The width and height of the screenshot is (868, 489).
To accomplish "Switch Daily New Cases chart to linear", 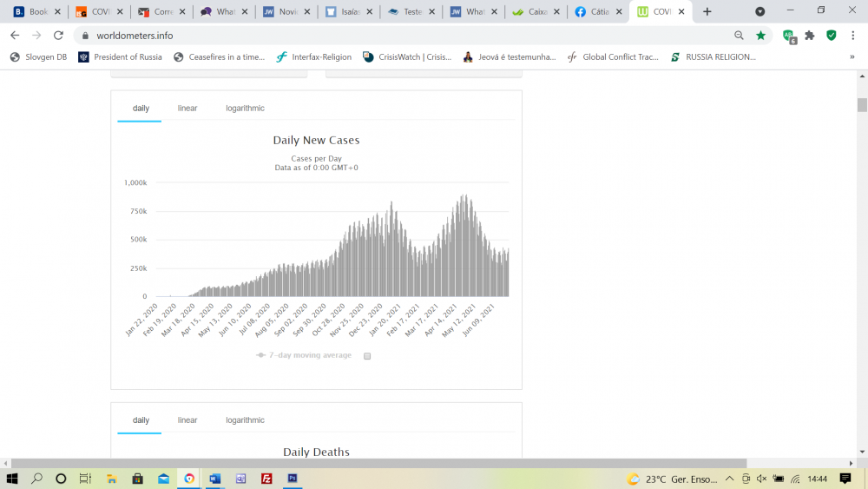I will click(187, 109).
